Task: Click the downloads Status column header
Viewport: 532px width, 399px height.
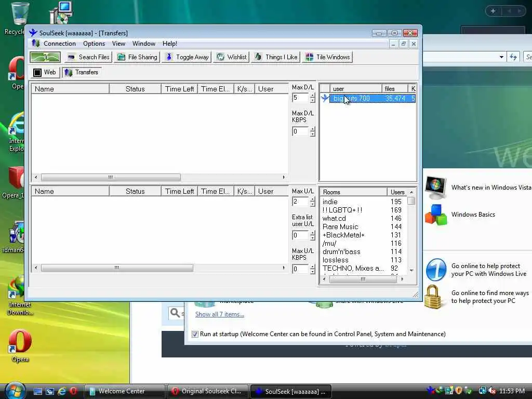Action: 135,89
